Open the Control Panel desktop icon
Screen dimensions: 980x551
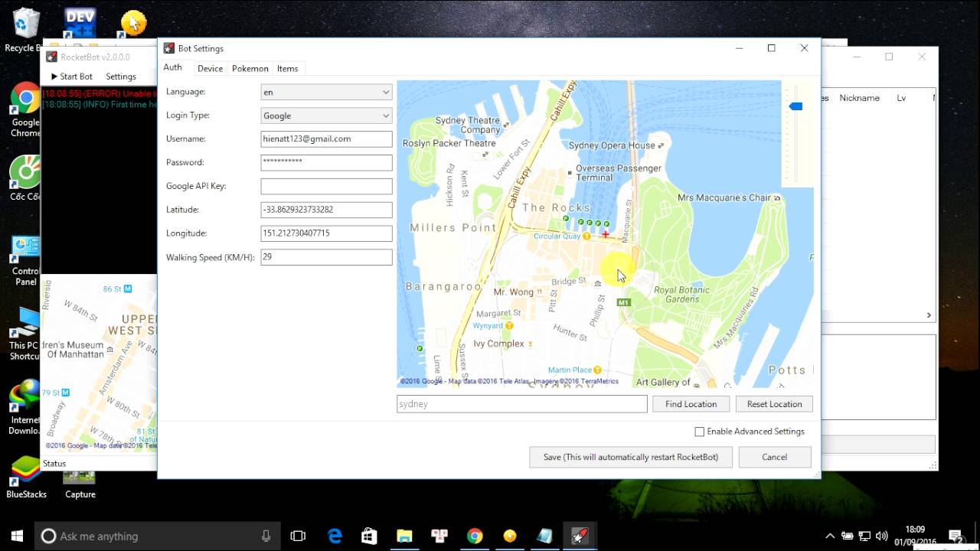click(x=25, y=260)
